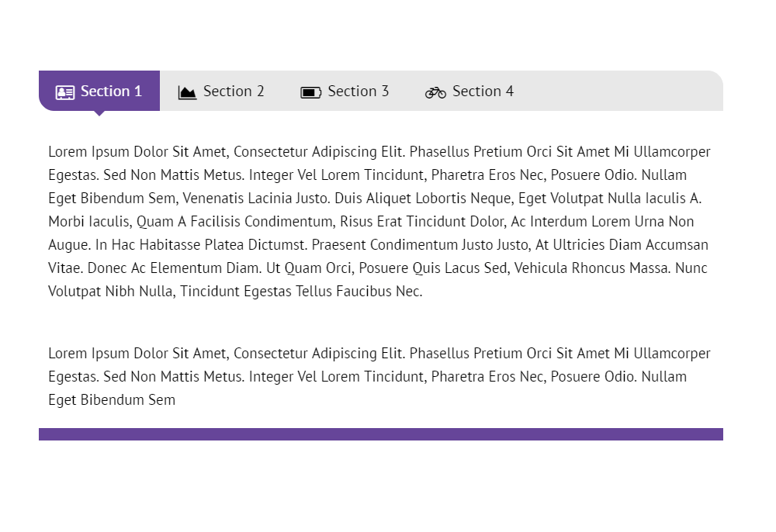Viewport: 776px width, 532px height.
Task: Switch to the Section 1 tab label
Action: click(x=111, y=92)
